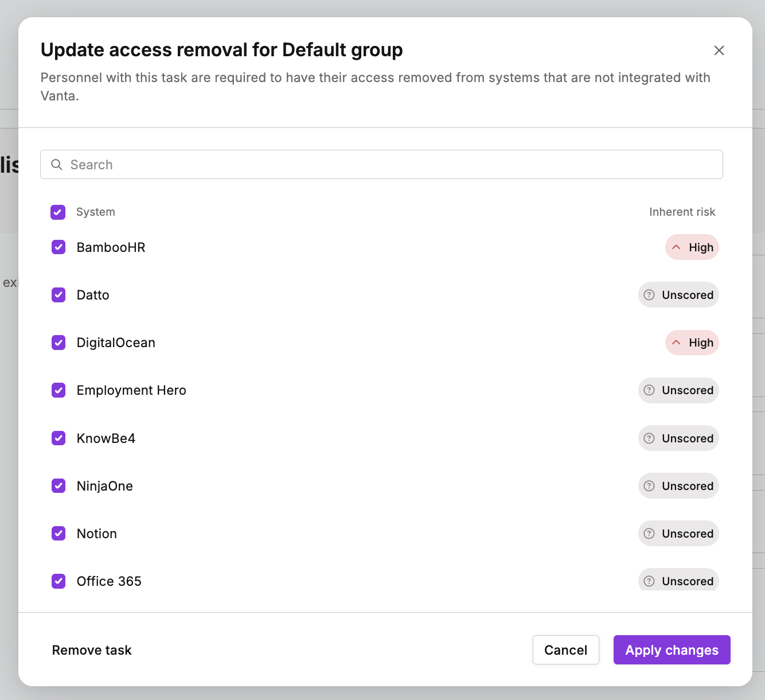The width and height of the screenshot is (765, 700).
Task: Click the Unscored badge for Notion
Action: coord(678,534)
